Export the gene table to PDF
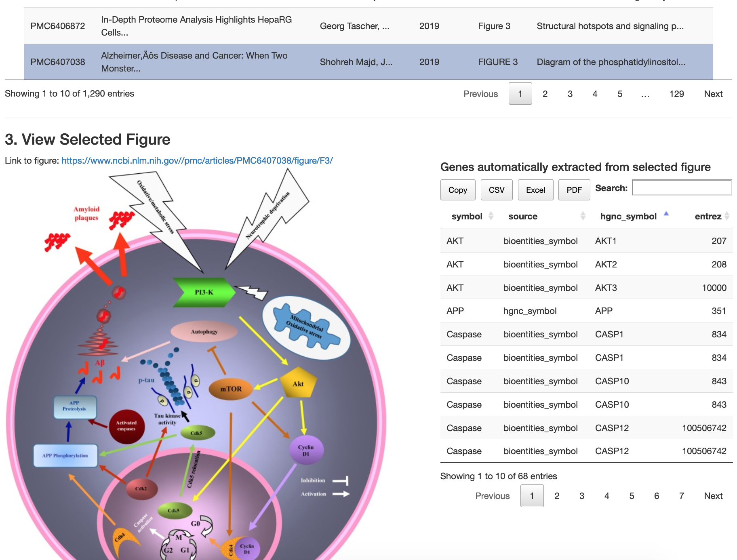 pyautogui.click(x=574, y=190)
